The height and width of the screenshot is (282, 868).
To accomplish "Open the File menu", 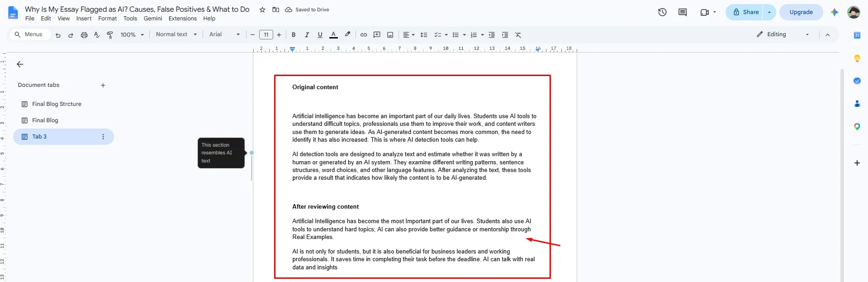I will (x=30, y=19).
